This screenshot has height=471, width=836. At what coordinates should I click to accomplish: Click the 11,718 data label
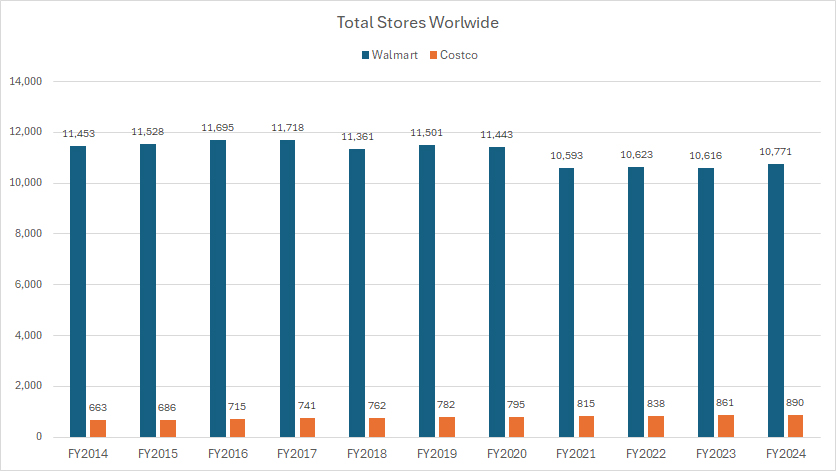click(x=287, y=128)
